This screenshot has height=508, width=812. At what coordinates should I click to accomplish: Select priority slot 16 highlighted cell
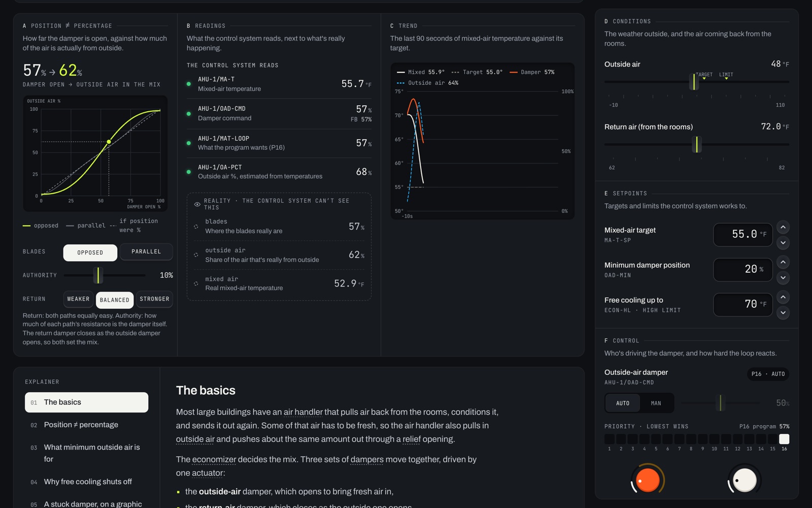pos(784,439)
